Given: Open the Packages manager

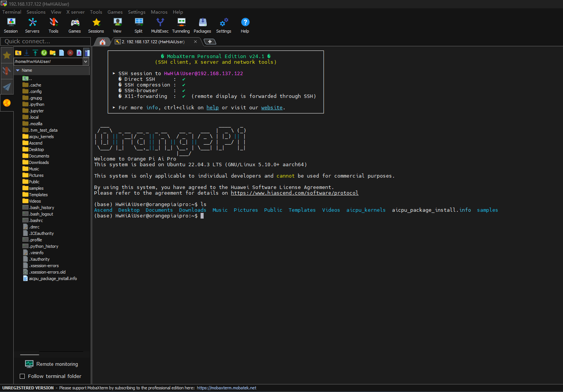Looking at the screenshot, I should (202, 25).
